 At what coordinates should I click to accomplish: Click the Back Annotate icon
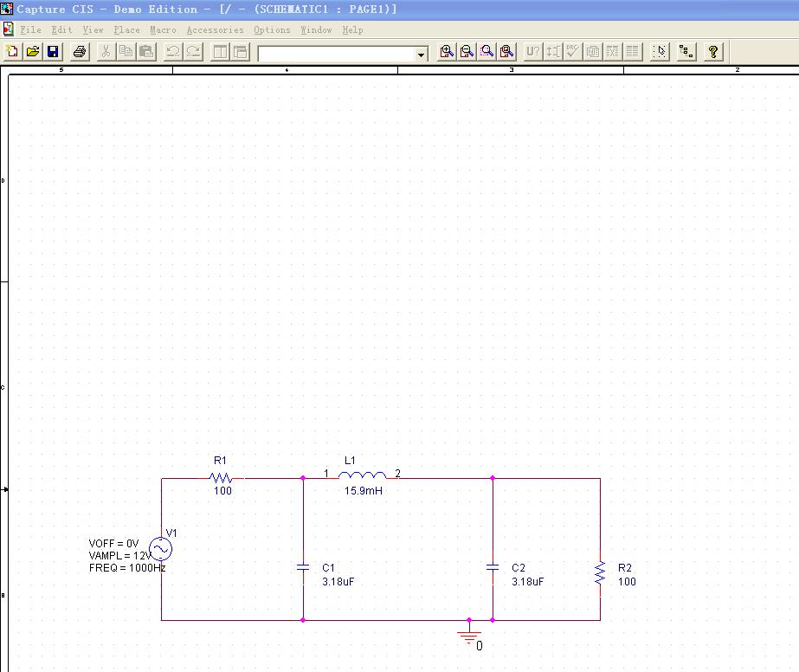553,51
